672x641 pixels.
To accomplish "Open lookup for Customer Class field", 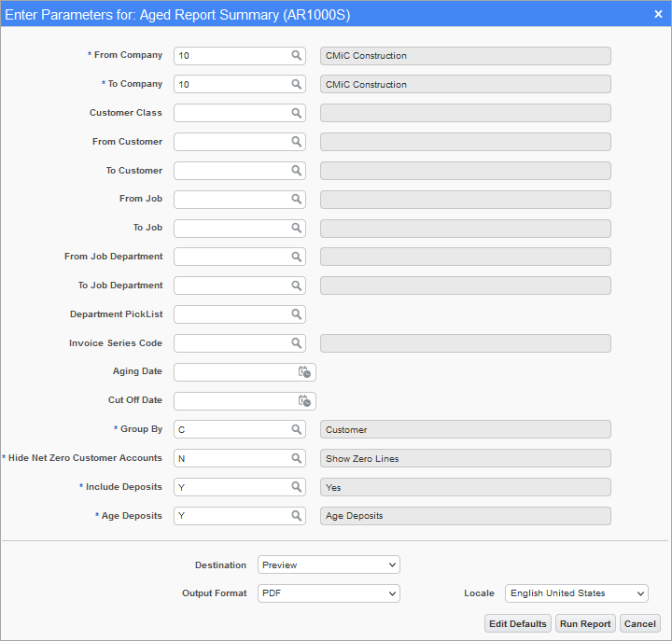I will coord(296,113).
